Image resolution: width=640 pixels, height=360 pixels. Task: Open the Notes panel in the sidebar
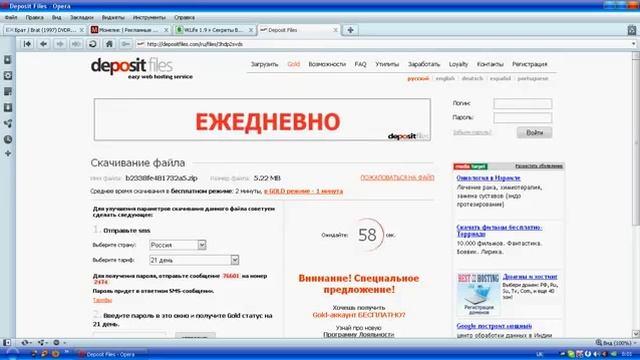click(x=8, y=91)
